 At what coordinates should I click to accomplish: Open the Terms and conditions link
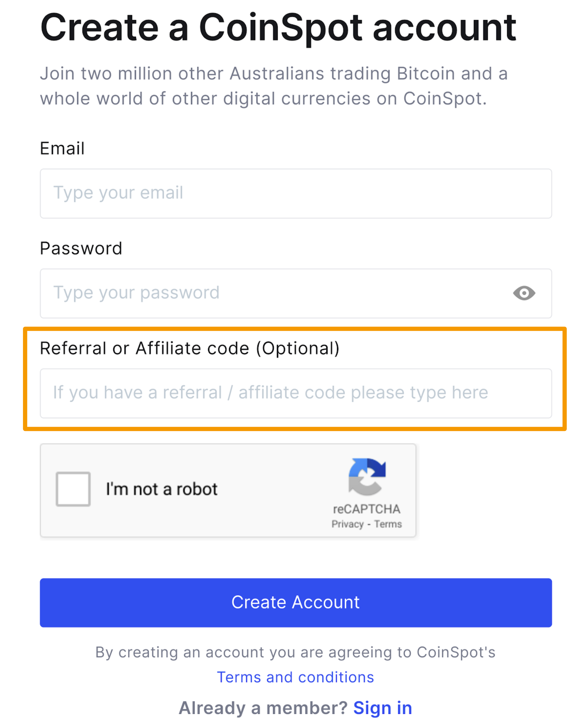(x=296, y=677)
